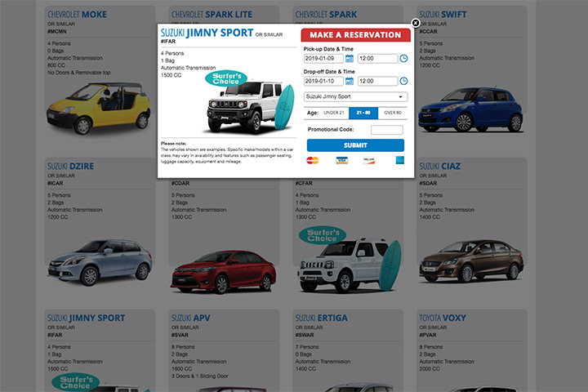Click the silver Suzuki Dzire car image
The width and height of the screenshot is (588, 392).
pos(100,263)
